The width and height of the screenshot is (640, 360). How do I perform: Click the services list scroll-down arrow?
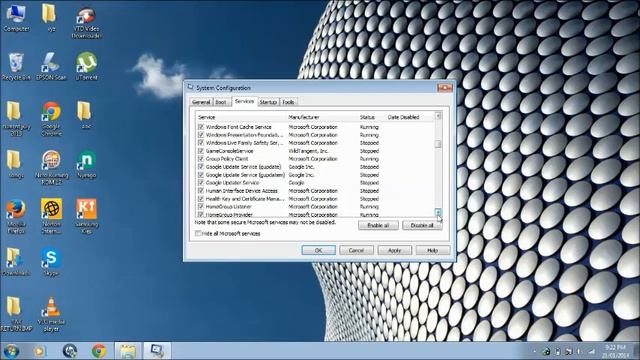tap(438, 213)
